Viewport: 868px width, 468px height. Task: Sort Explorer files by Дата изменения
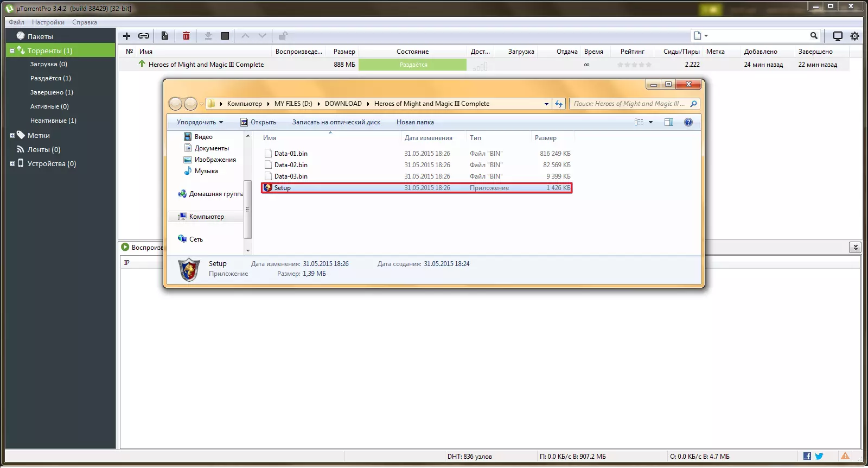pos(428,138)
